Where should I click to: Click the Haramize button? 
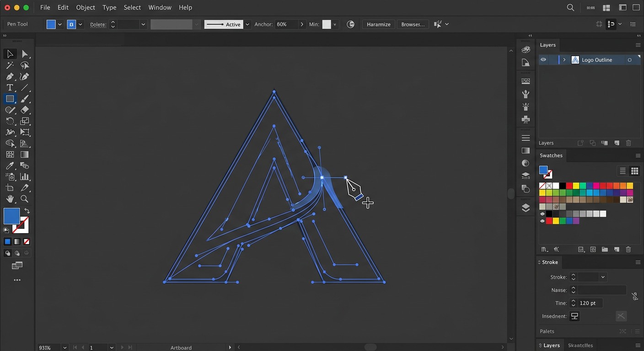(x=379, y=24)
